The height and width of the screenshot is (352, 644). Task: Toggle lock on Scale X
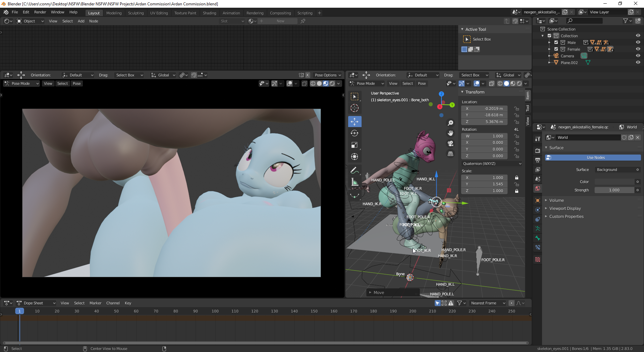(517, 178)
